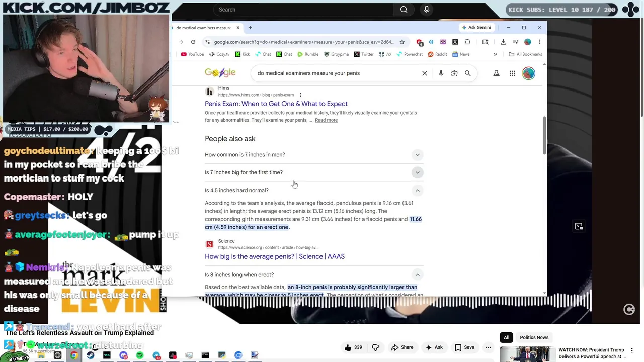Open Kick bookmark
The width and height of the screenshot is (644, 362).
click(242, 54)
